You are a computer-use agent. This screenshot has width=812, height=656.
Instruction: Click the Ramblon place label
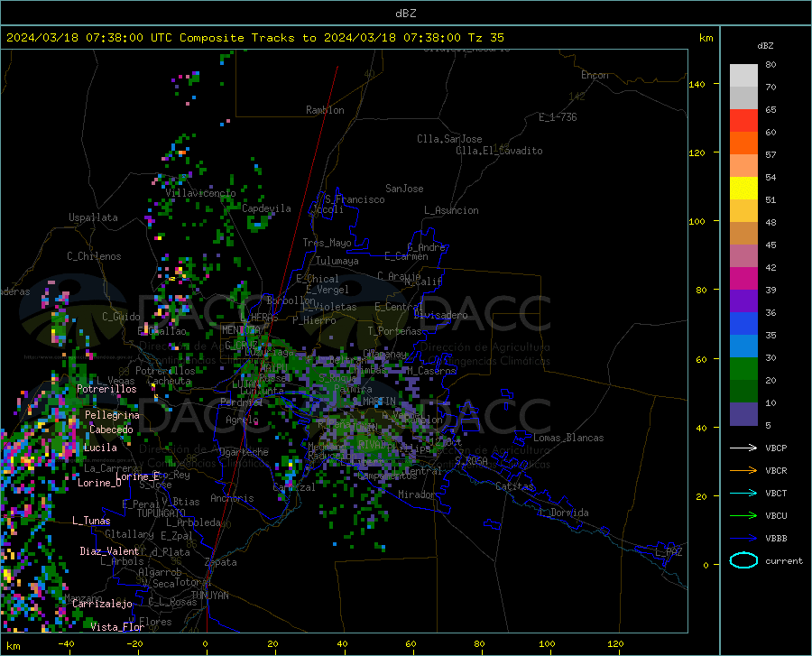(325, 110)
